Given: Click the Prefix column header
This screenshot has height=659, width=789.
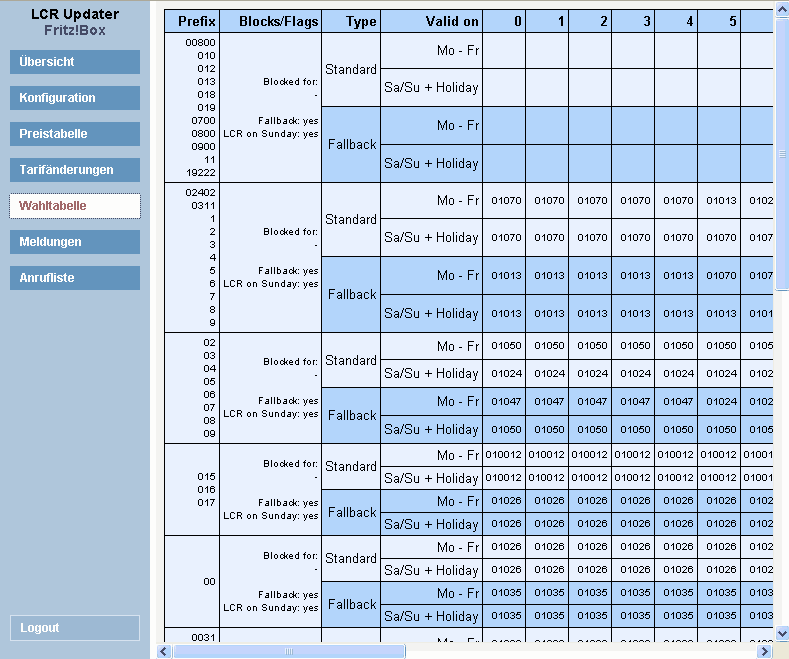Looking at the screenshot, I should [x=197, y=21].
